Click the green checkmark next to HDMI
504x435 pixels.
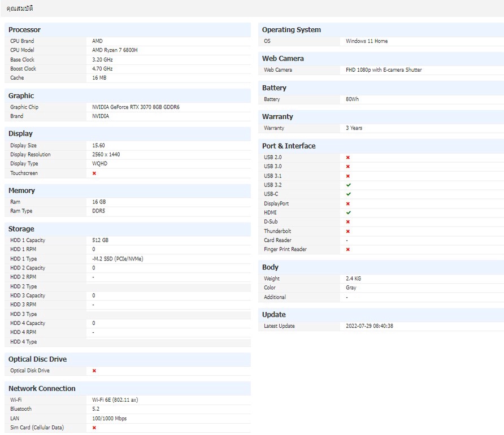pyautogui.click(x=348, y=213)
